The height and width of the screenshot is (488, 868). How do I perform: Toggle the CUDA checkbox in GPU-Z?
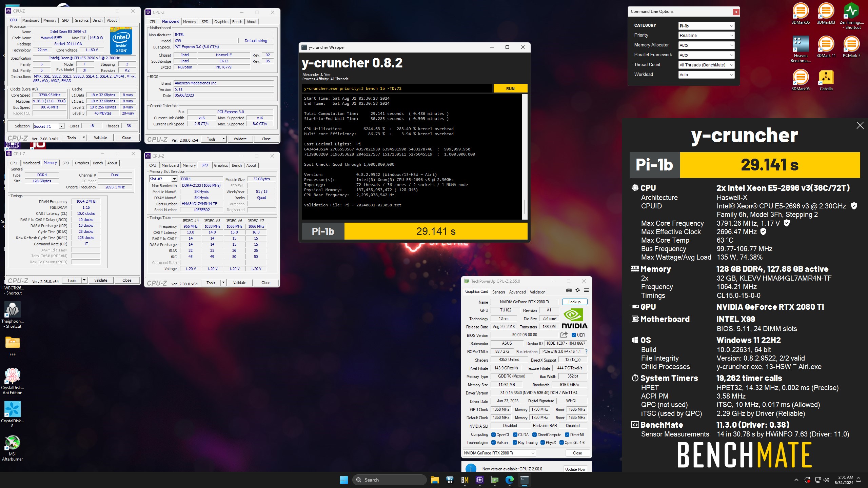tap(515, 435)
